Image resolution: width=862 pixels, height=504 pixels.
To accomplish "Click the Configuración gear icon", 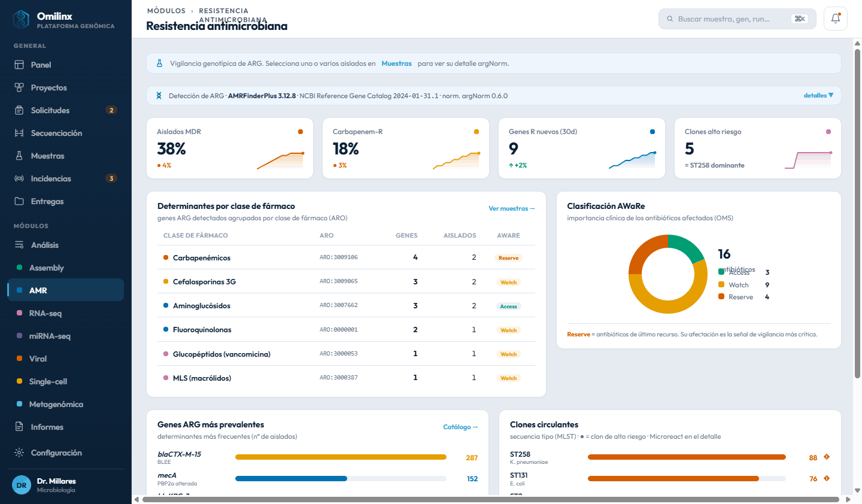I will (19, 453).
